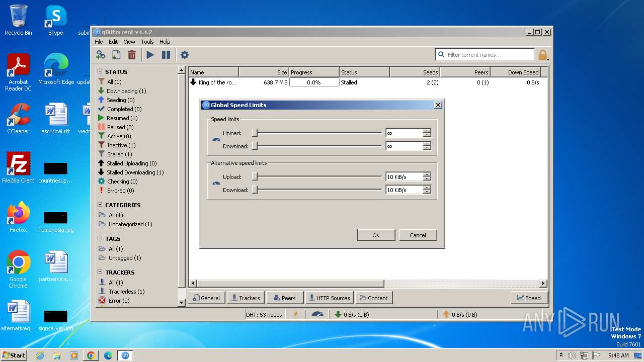Screen dimensions: 644x362
Task: Click the Add torrent link toolbar icon
Action: click(101, 55)
